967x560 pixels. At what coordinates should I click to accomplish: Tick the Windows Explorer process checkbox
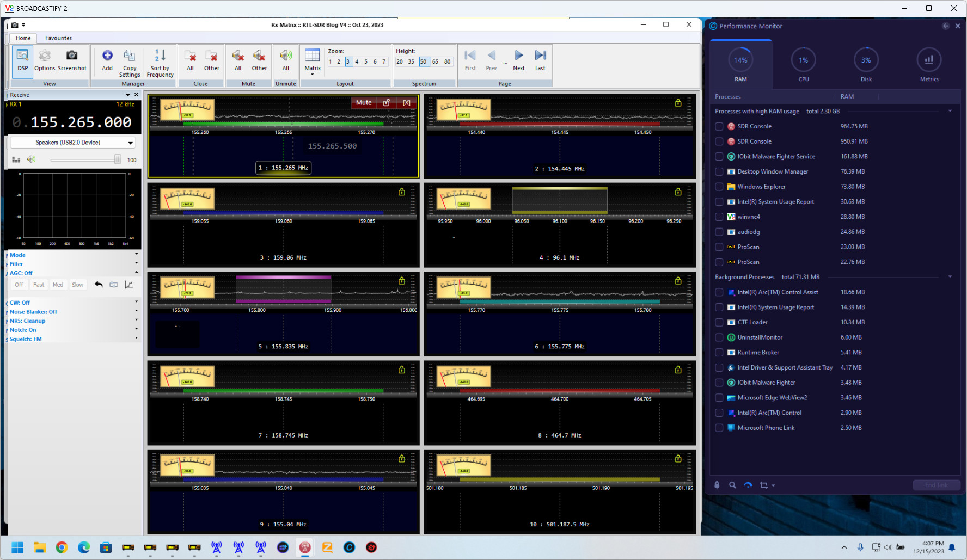719,187
